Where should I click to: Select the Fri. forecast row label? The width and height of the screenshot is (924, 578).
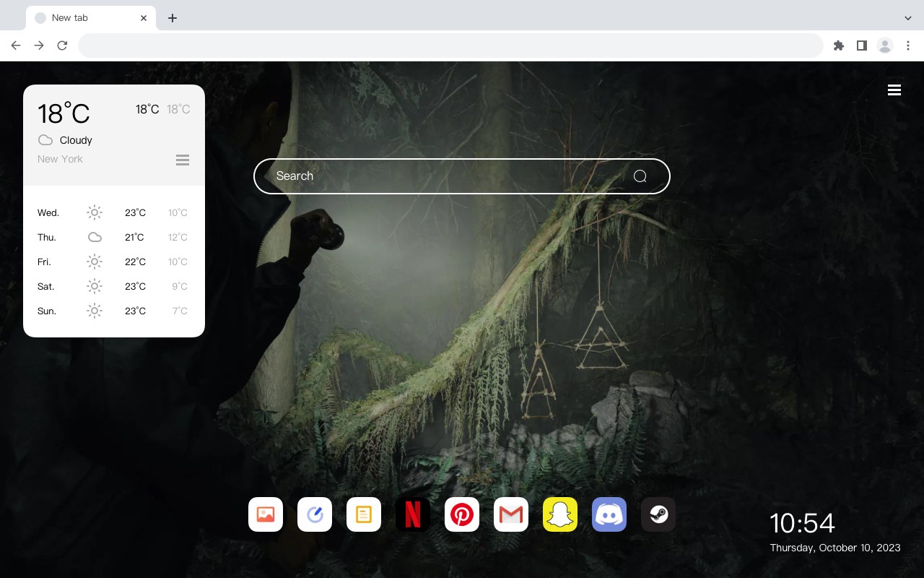pos(44,262)
